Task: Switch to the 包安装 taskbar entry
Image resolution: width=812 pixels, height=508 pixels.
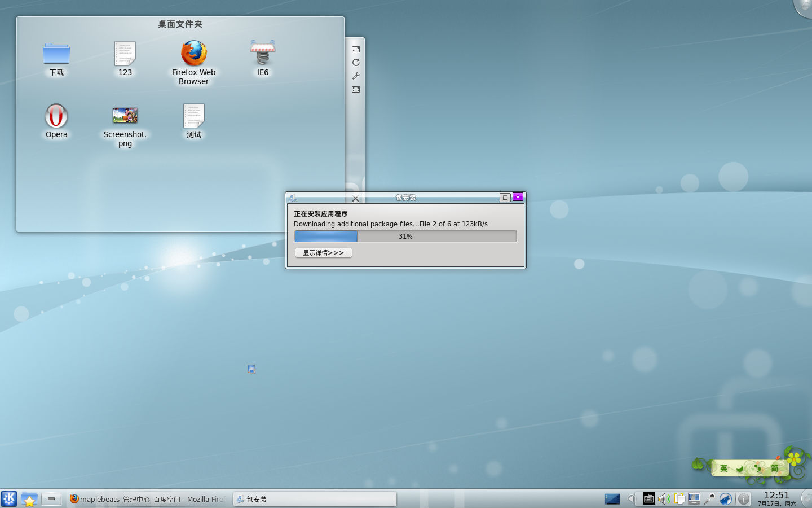Action: tap(315, 499)
